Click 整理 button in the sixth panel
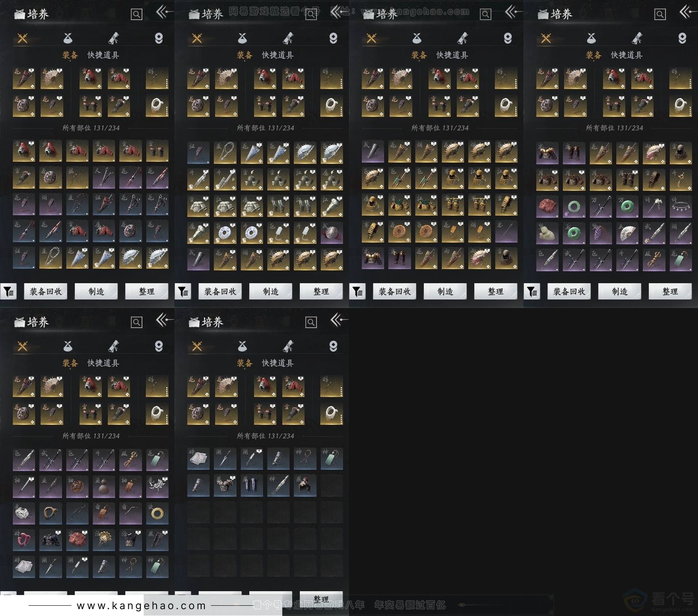Viewport: 698px width, 616px height. 321,598
